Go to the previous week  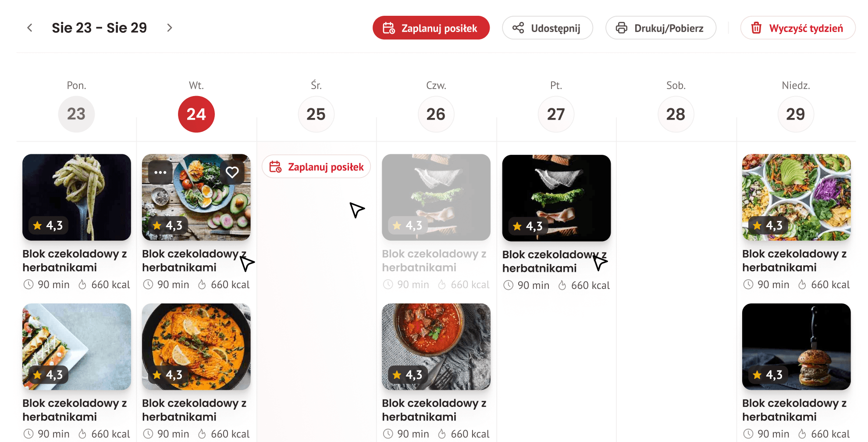pos(30,28)
